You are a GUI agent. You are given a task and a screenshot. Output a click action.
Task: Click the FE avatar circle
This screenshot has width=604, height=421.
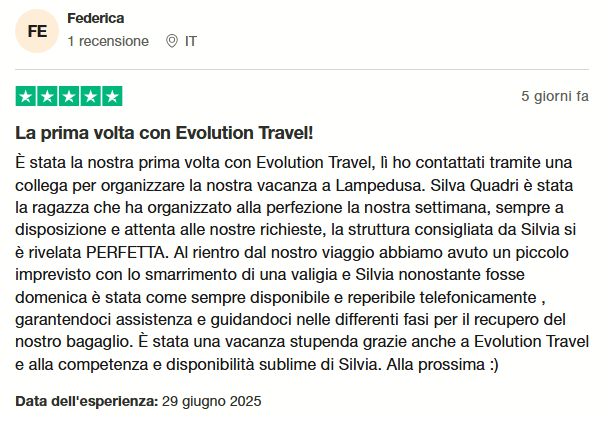(x=37, y=31)
